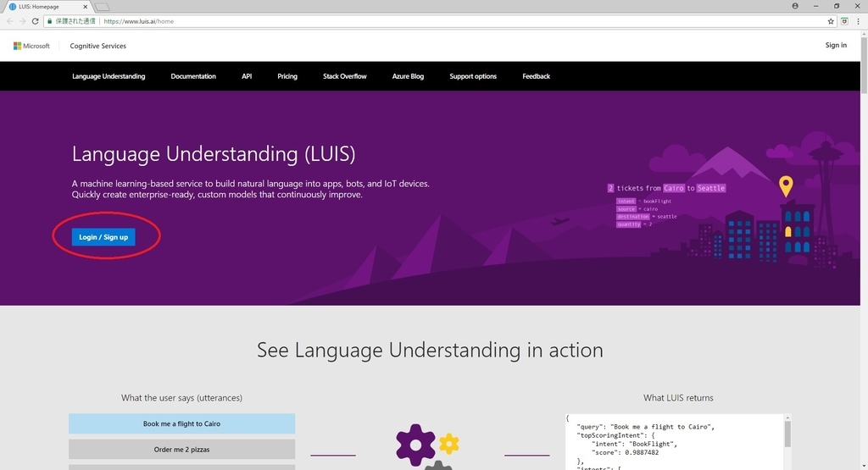Screen dimensions: 868x470
Task: Restore down the browser window
Action: click(x=837, y=6)
